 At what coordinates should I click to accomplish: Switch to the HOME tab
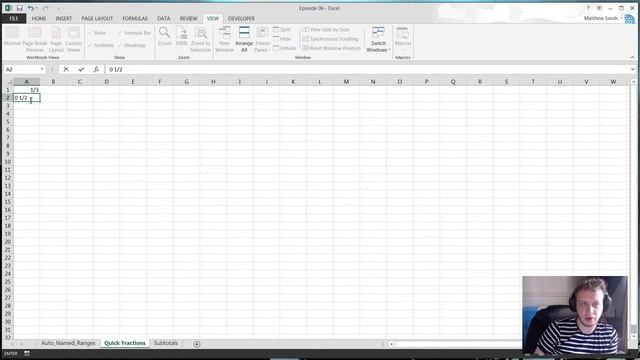click(39, 18)
